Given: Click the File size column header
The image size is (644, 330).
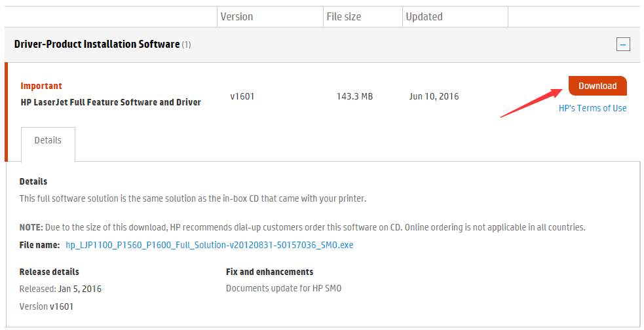Looking at the screenshot, I should (344, 17).
